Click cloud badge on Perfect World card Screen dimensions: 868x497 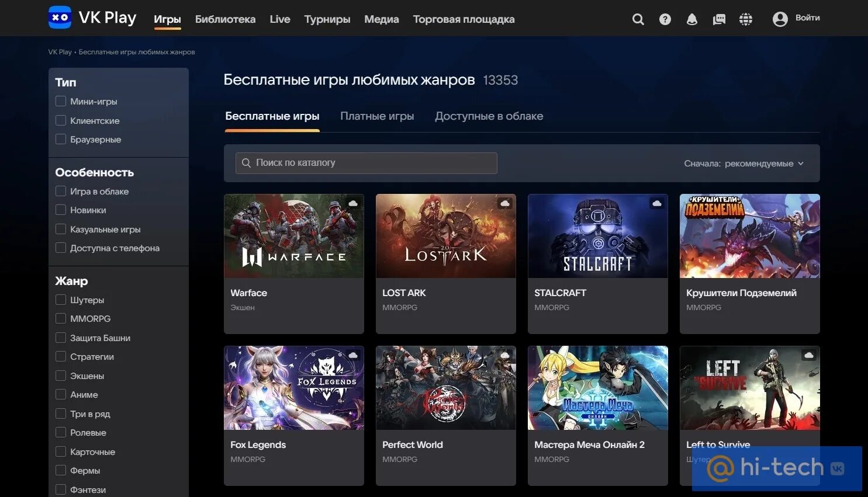tap(505, 355)
